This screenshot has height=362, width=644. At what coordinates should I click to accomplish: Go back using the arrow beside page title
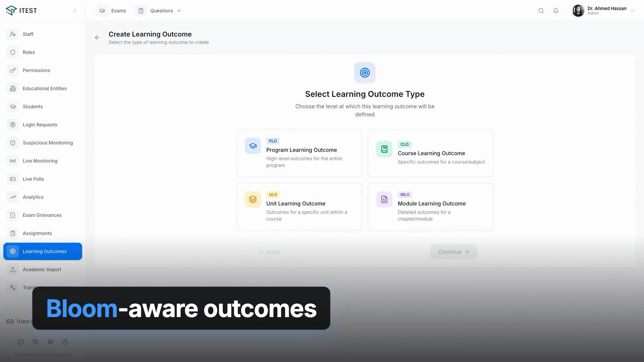pyautogui.click(x=97, y=38)
